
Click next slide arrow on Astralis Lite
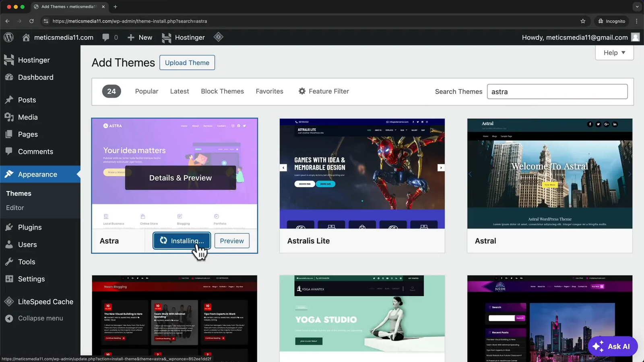coord(441,168)
